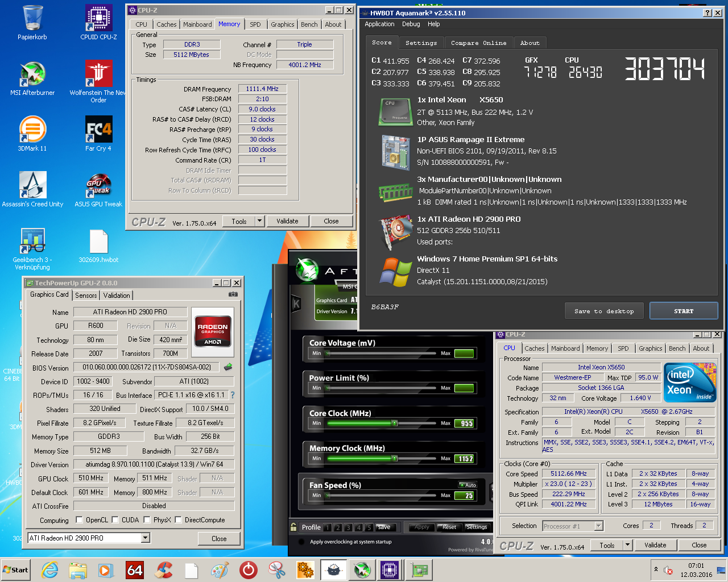Click the GPU-Z BIOS save icon

pos(228,367)
